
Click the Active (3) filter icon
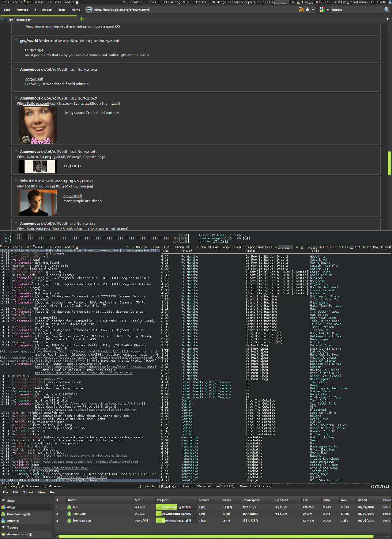click(4, 521)
